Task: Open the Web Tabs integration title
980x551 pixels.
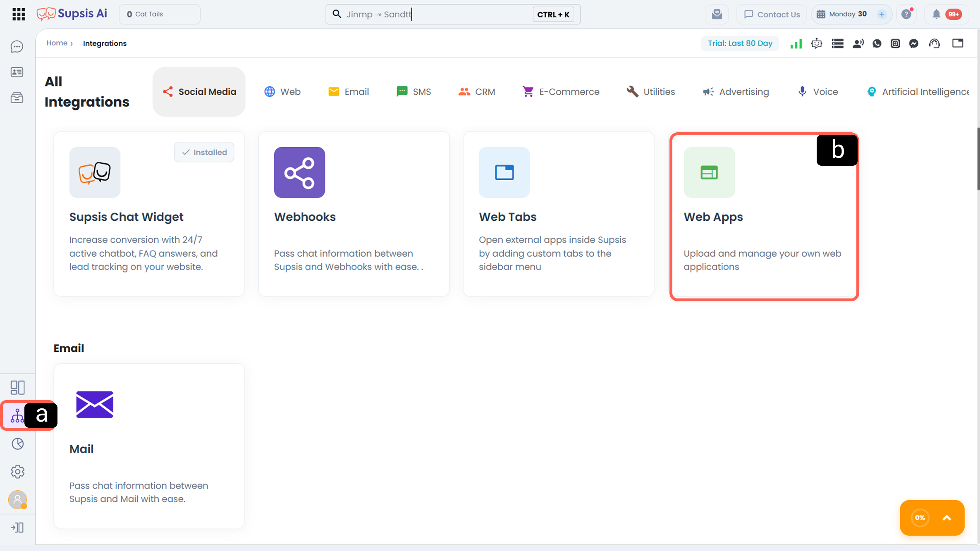Action: (x=507, y=217)
